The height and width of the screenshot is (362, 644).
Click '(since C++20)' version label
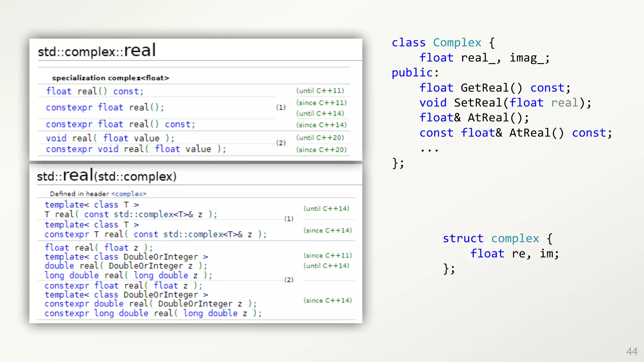tap(321, 150)
